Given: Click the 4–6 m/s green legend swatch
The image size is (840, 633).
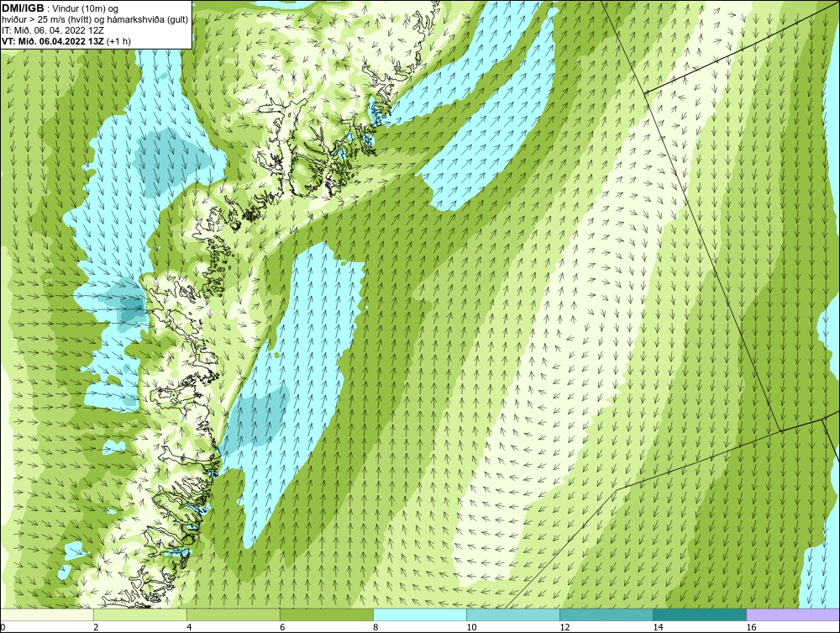Looking at the screenshot, I should point(234,615).
